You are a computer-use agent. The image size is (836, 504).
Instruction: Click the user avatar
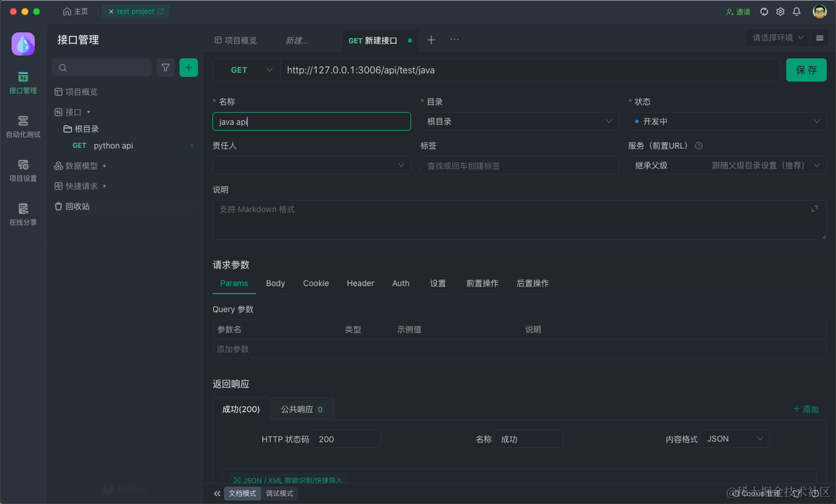coord(820,12)
